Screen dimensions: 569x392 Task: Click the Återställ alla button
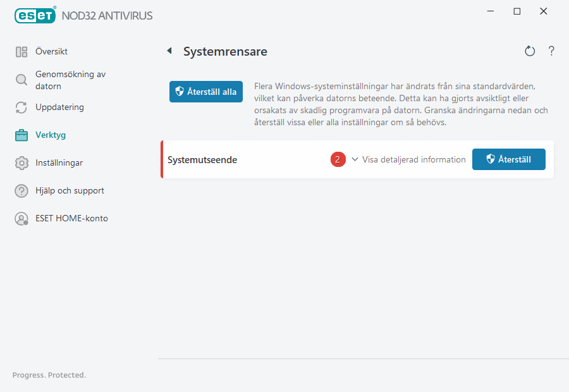[x=205, y=91]
